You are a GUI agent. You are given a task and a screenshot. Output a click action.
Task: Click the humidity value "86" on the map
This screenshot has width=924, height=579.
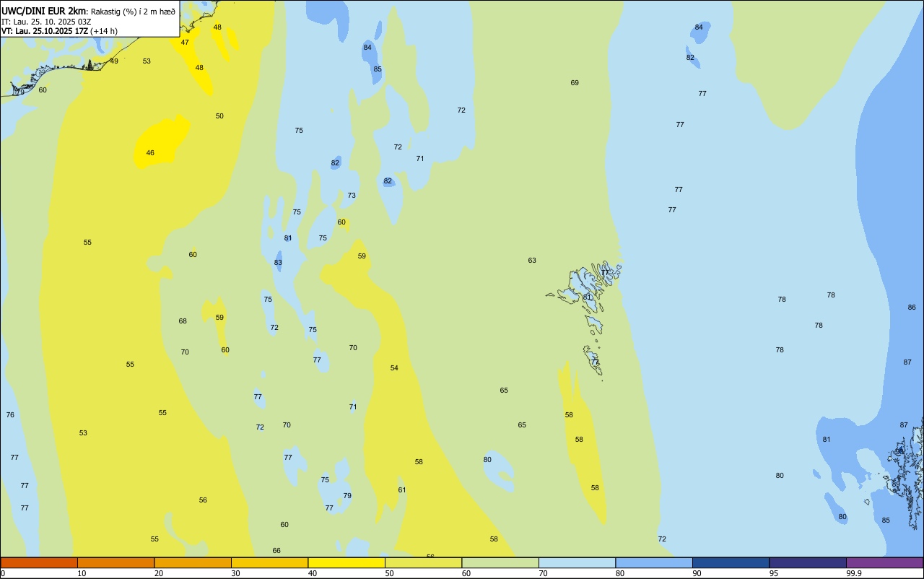click(912, 308)
